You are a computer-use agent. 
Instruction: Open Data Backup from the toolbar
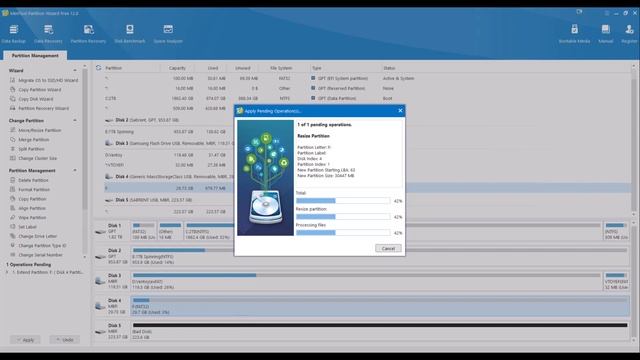pyautogui.click(x=13, y=33)
